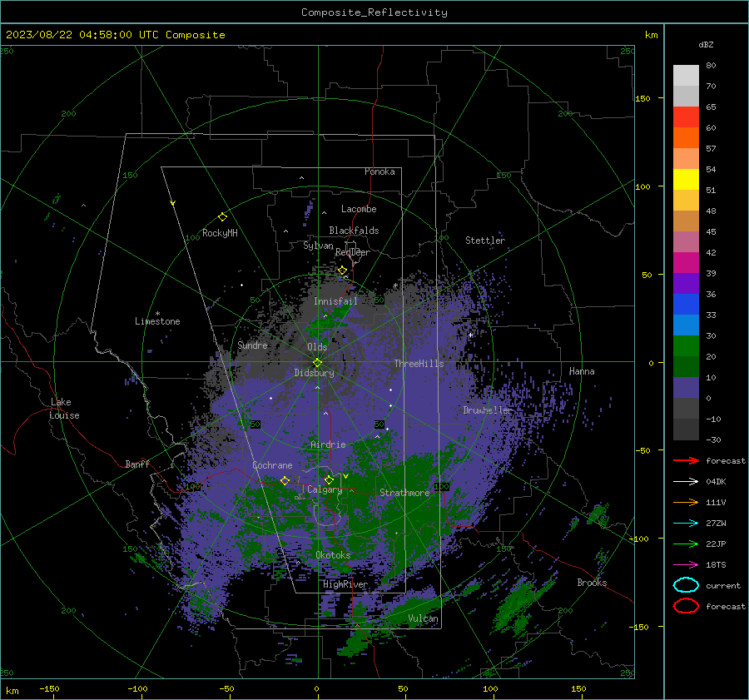This screenshot has height=700, width=749.
Task: Click the ThreeHills label
Action: tap(419, 364)
